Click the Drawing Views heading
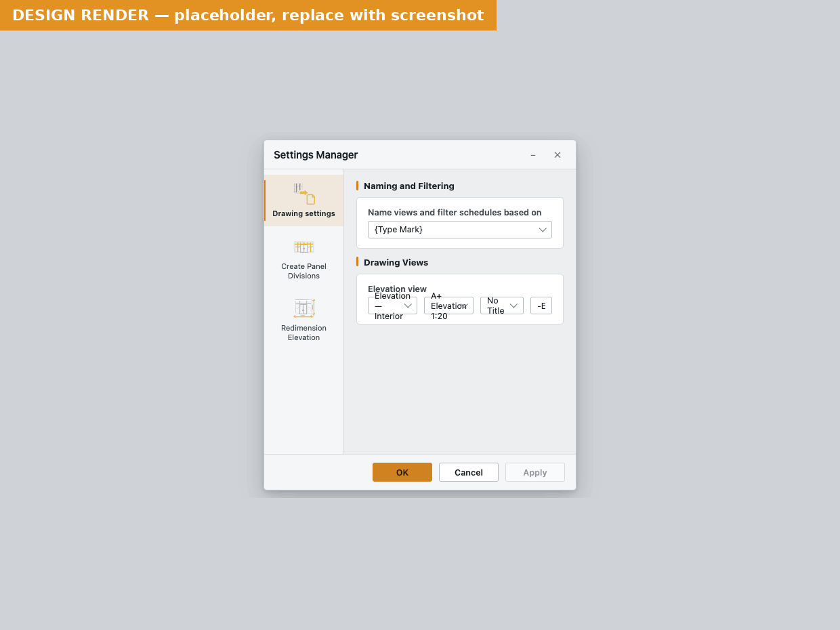840x630 pixels. coord(396,262)
